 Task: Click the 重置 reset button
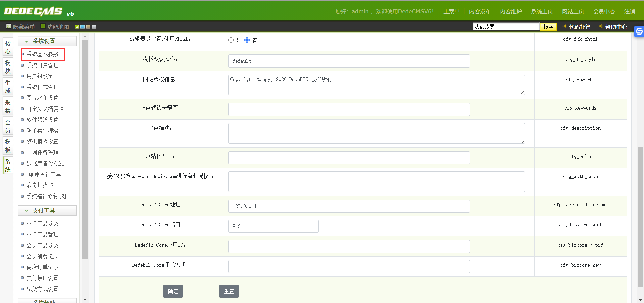(x=229, y=291)
